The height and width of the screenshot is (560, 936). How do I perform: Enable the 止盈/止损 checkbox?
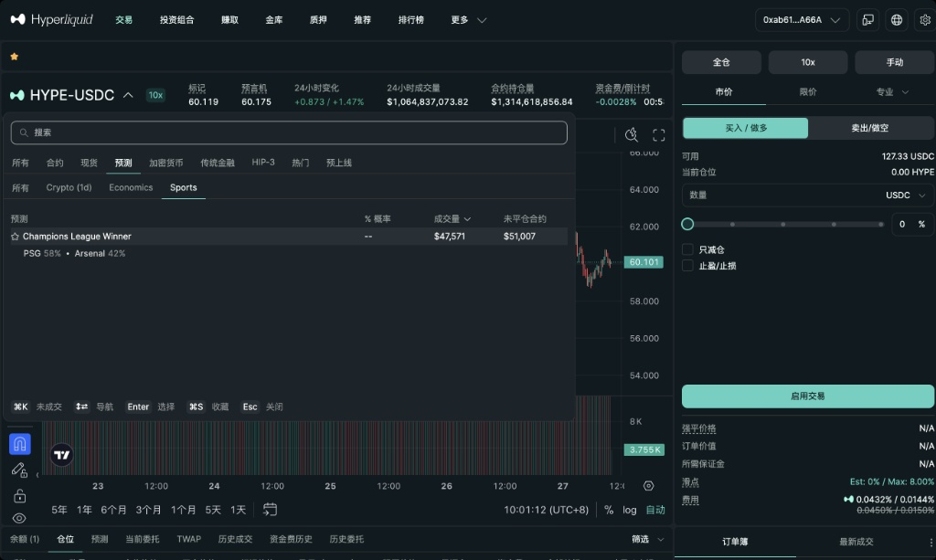(687, 266)
